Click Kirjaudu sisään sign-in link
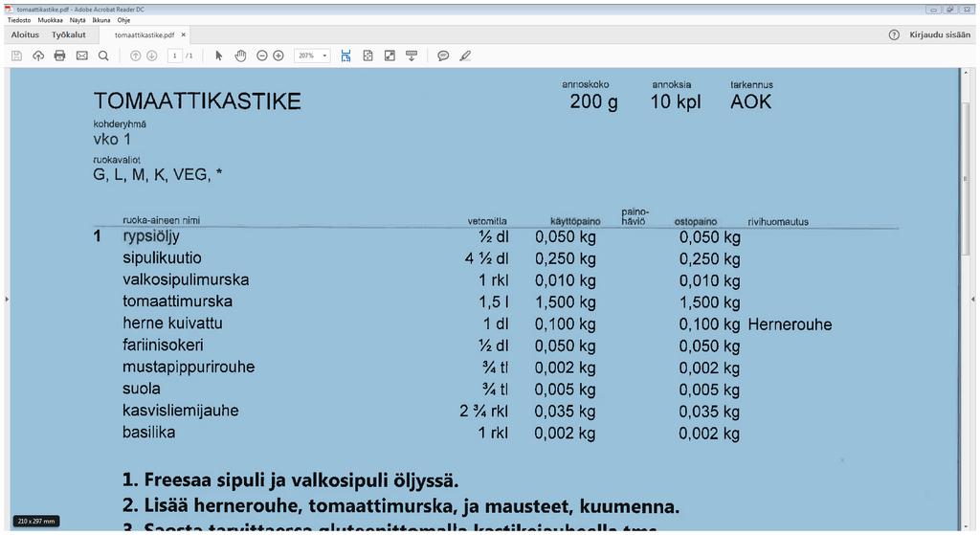 pos(940,35)
